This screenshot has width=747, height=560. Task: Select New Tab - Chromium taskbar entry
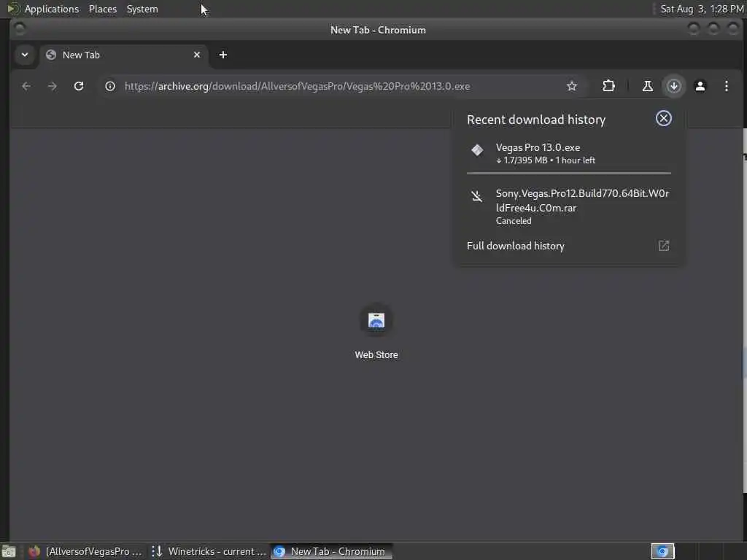(x=332, y=551)
